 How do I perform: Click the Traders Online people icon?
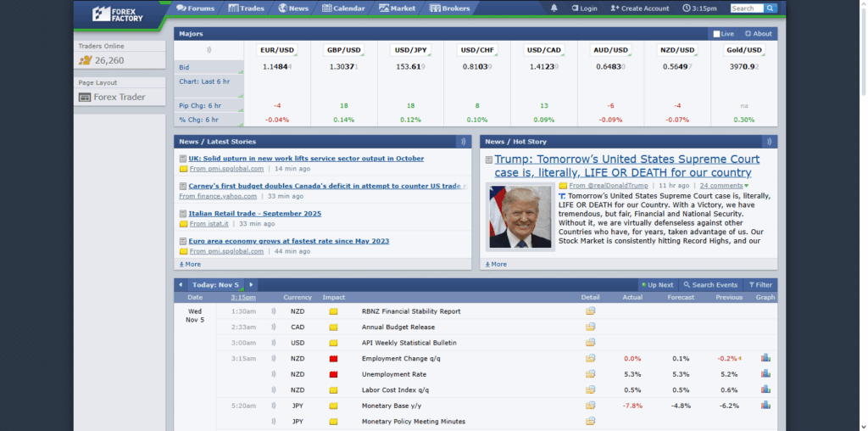[85, 60]
